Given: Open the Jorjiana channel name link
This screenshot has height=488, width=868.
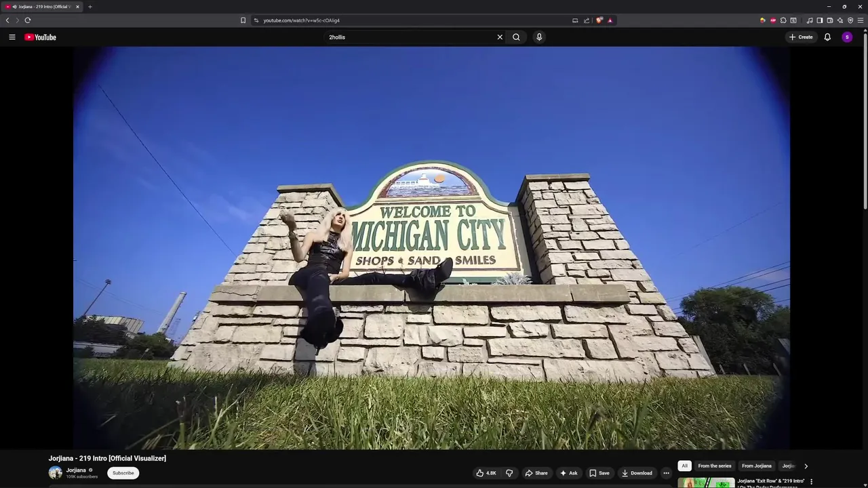Looking at the screenshot, I should click(76, 470).
